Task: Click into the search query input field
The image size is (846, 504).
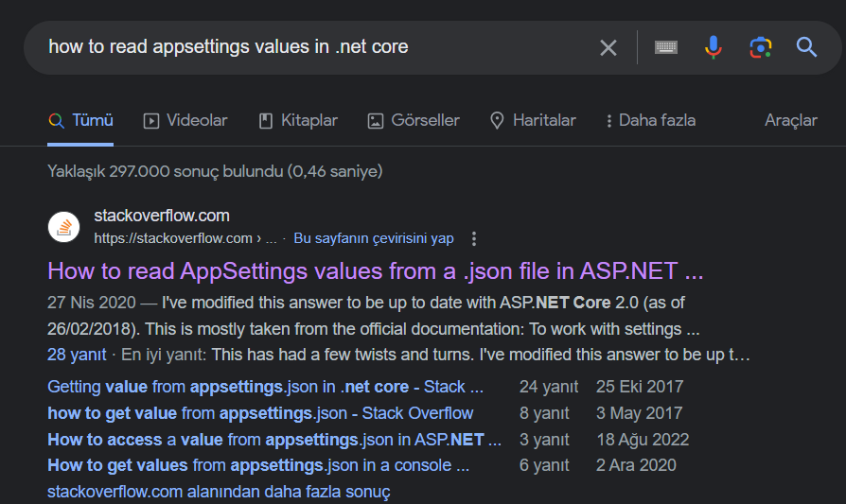Action: click(x=318, y=47)
